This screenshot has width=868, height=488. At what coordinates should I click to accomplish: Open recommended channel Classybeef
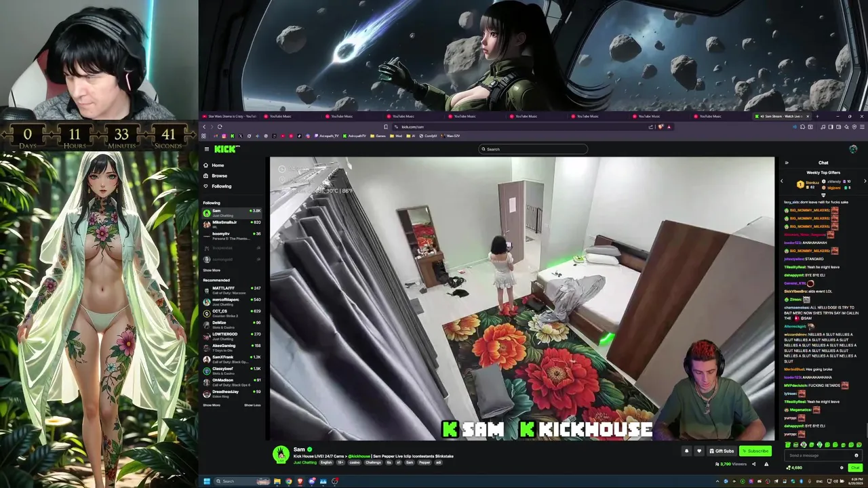(x=232, y=370)
